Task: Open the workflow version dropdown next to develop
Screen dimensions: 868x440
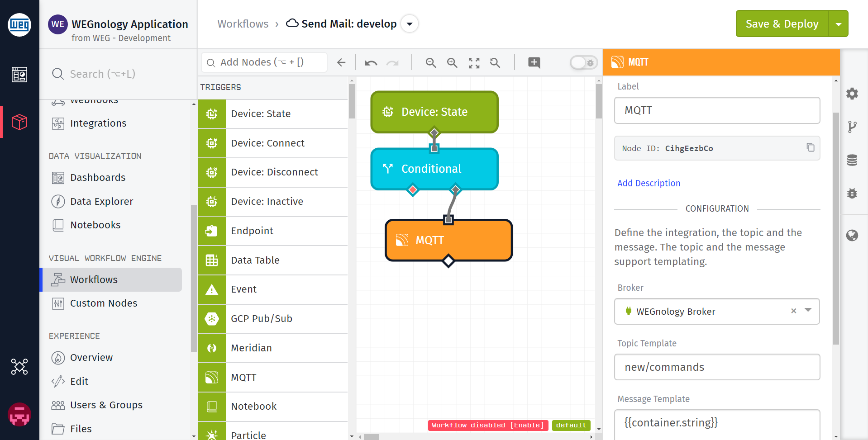Action: (410, 24)
